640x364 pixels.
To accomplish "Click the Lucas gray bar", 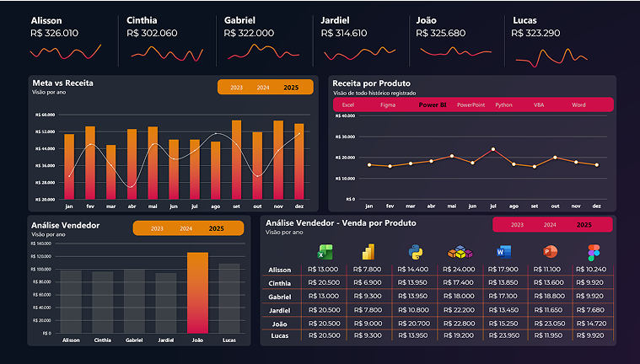I will (x=229, y=298).
